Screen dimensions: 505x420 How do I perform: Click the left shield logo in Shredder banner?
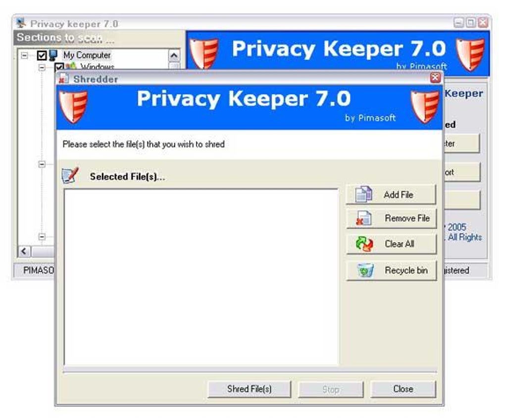click(73, 107)
